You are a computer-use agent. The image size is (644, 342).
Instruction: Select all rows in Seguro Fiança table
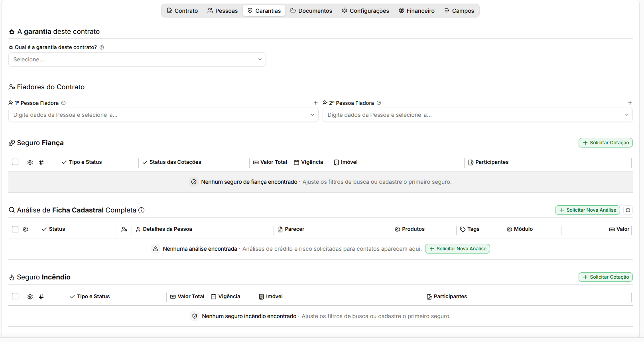[15, 162]
